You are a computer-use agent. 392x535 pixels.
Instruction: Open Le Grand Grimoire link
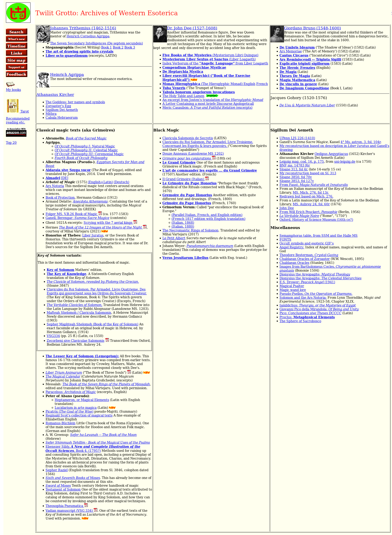pyautogui.click(x=179, y=163)
